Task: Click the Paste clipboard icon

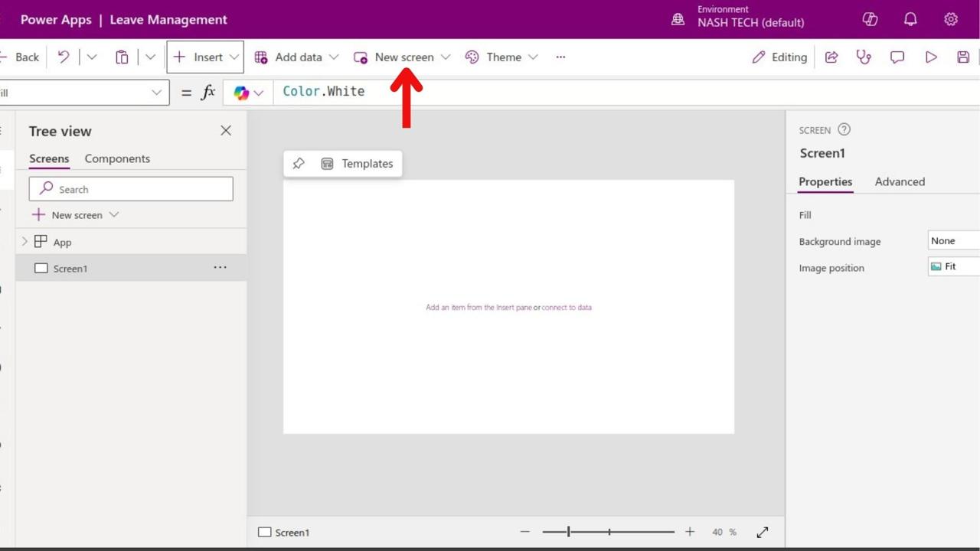Action: pyautogui.click(x=122, y=57)
